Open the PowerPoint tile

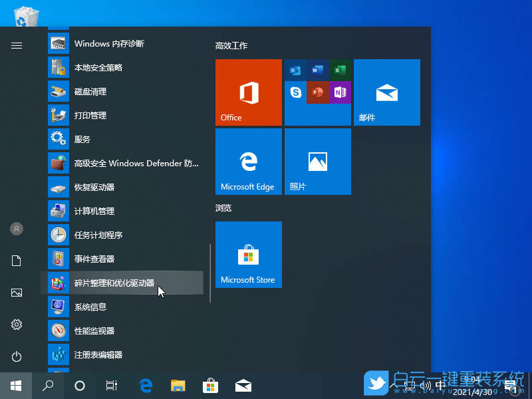pyautogui.click(x=317, y=92)
